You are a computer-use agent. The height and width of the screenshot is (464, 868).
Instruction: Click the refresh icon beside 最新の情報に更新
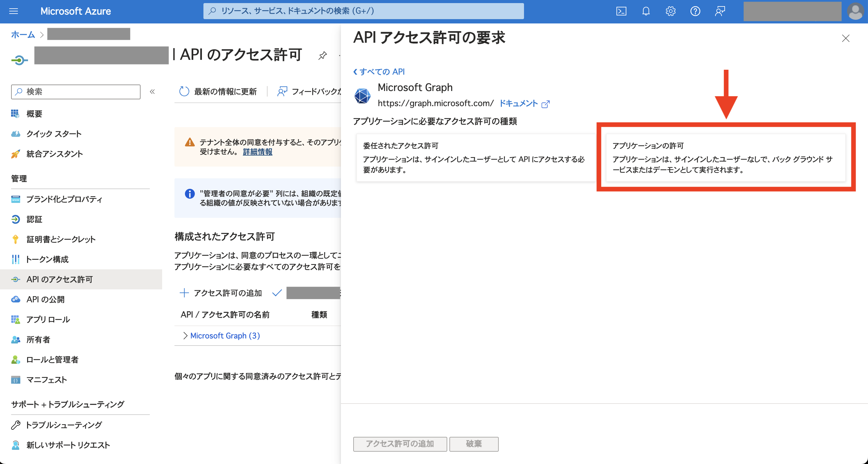(184, 91)
